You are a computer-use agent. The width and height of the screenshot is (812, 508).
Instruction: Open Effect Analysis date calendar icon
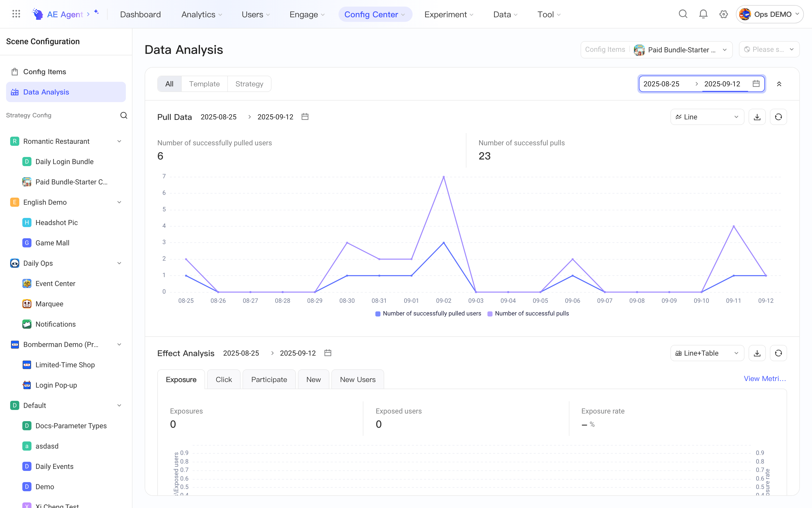328,353
